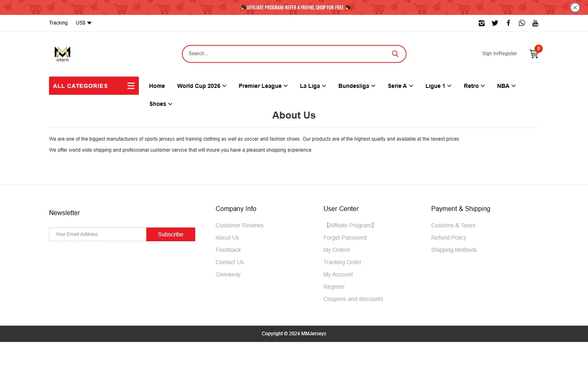The height and width of the screenshot is (368, 588).
Task: Open the Instagram social icon
Action: point(481,23)
